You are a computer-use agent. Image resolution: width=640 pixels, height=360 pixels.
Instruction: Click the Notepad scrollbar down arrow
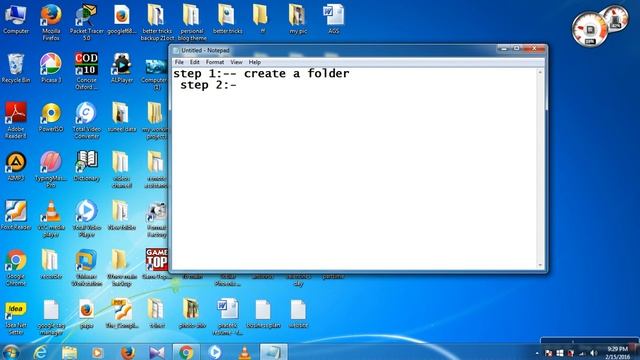click(540, 265)
